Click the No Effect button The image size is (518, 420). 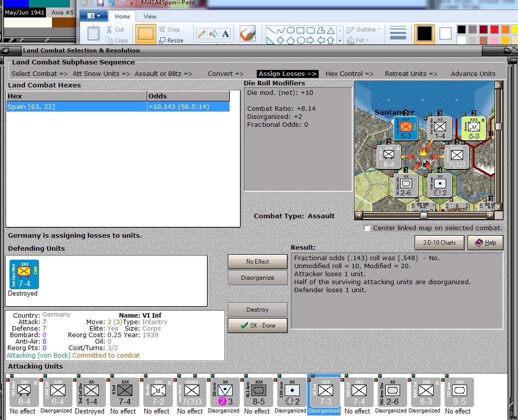pyautogui.click(x=258, y=262)
